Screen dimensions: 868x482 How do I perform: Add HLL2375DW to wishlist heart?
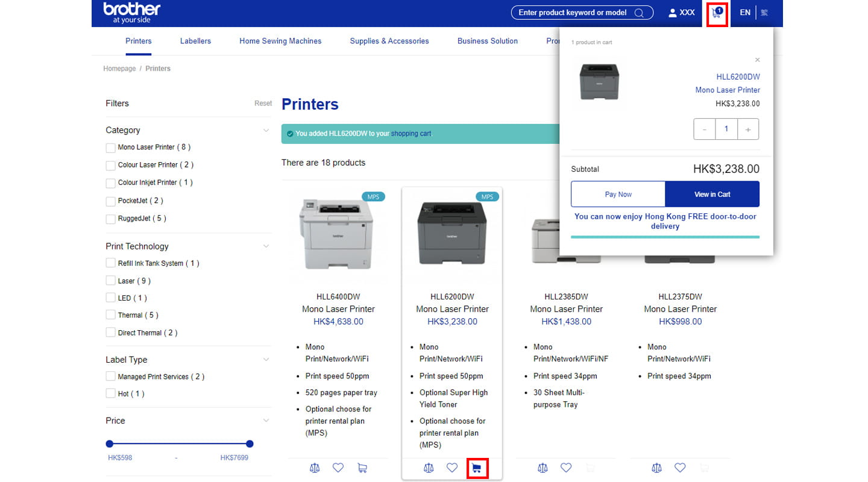click(680, 468)
